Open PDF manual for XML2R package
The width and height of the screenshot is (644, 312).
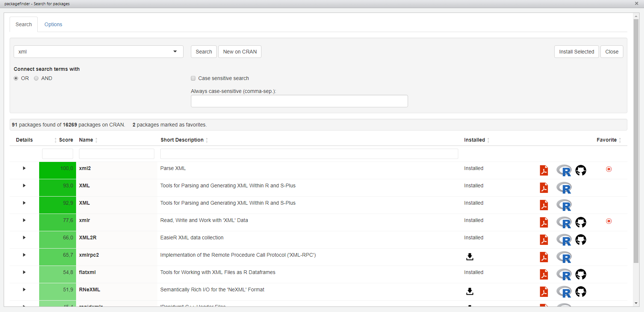544,240
